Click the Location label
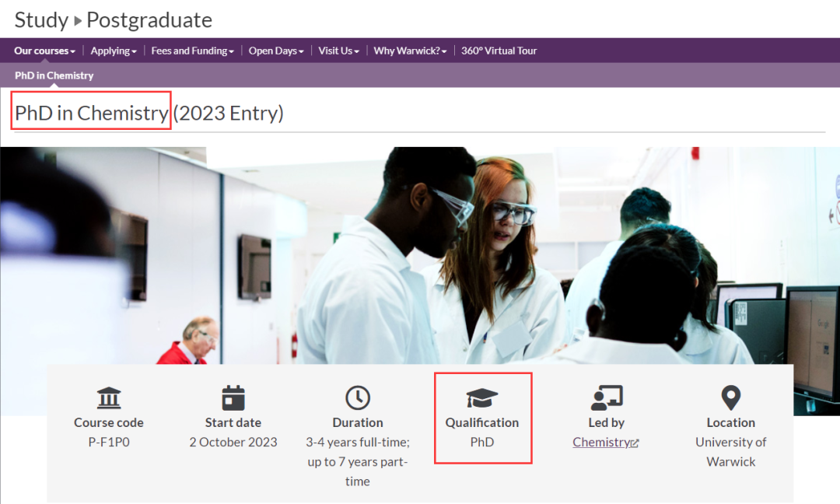Image resolution: width=840 pixels, height=504 pixels. [x=730, y=422]
